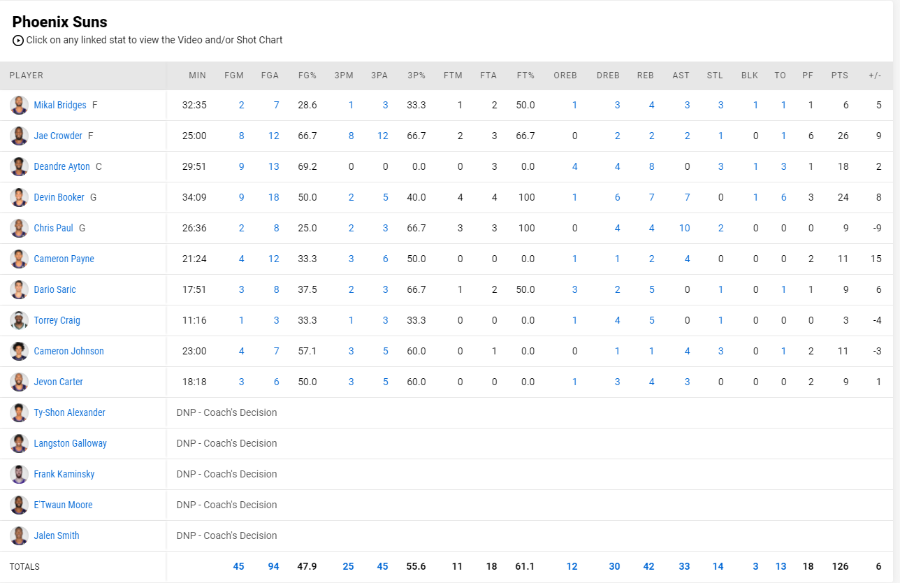This screenshot has width=900, height=583.
Task: View Jae Crowder's 12 three-point attempts
Action: (383, 136)
